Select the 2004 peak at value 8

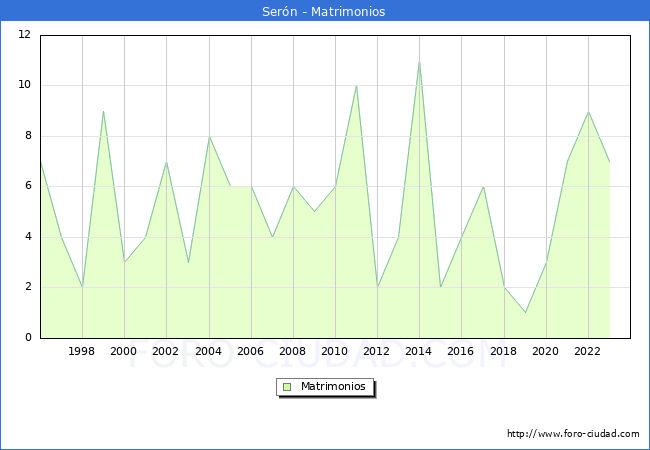(x=208, y=137)
